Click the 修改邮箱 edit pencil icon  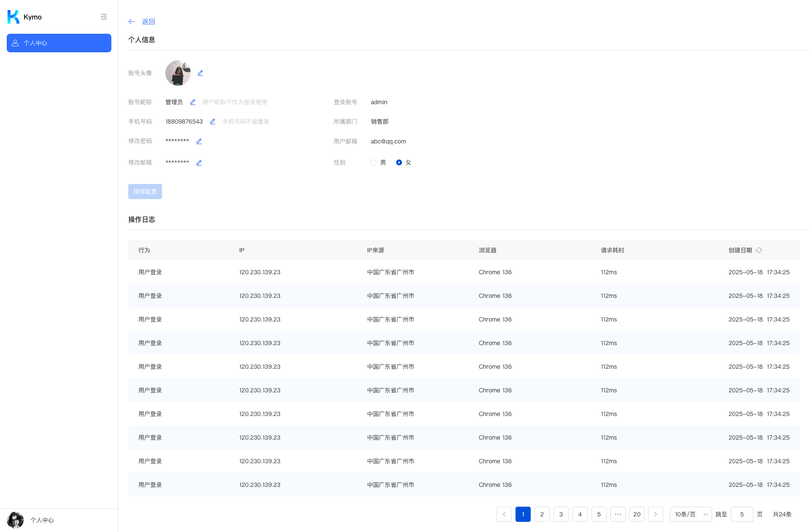[199, 163]
